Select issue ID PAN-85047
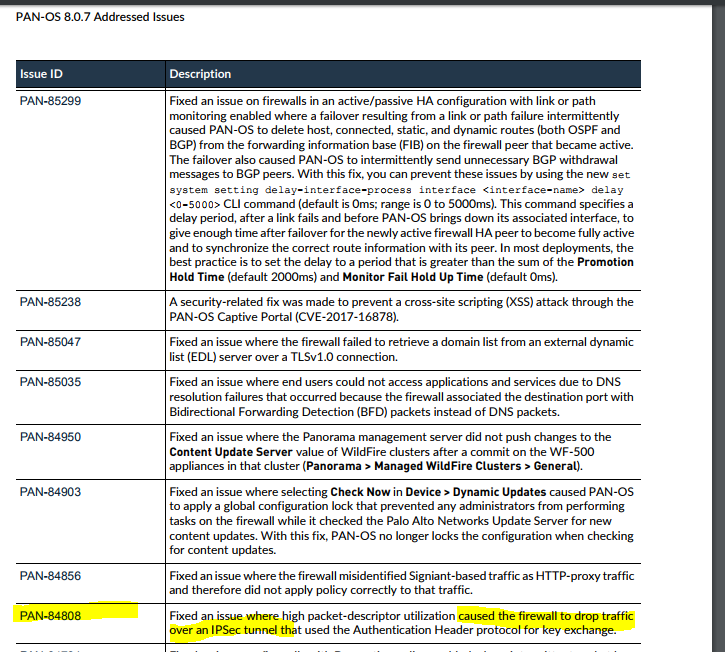The image size is (725, 652). click(x=50, y=342)
